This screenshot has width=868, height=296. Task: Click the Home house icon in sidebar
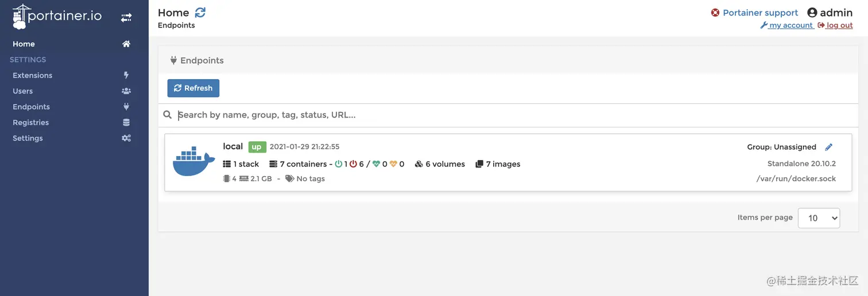(126, 44)
